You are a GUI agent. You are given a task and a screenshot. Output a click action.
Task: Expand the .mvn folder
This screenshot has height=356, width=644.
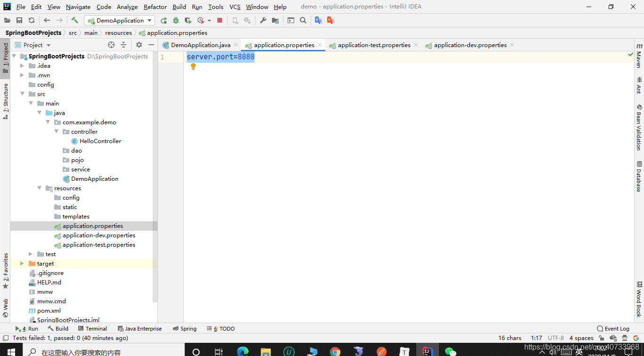click(x=22, y=75)
